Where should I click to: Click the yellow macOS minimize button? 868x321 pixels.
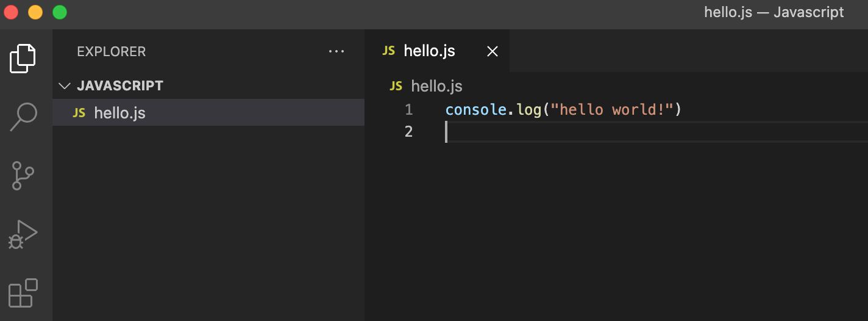35,12
